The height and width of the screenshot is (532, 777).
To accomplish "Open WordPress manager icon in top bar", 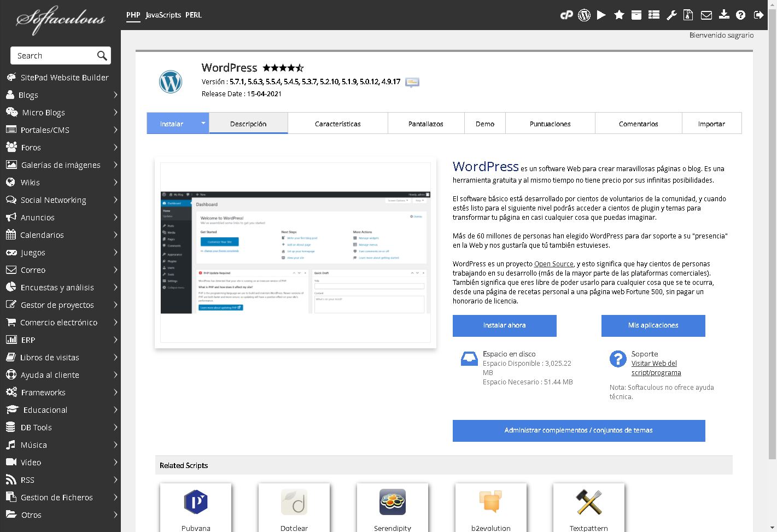I will click(584, 15).
